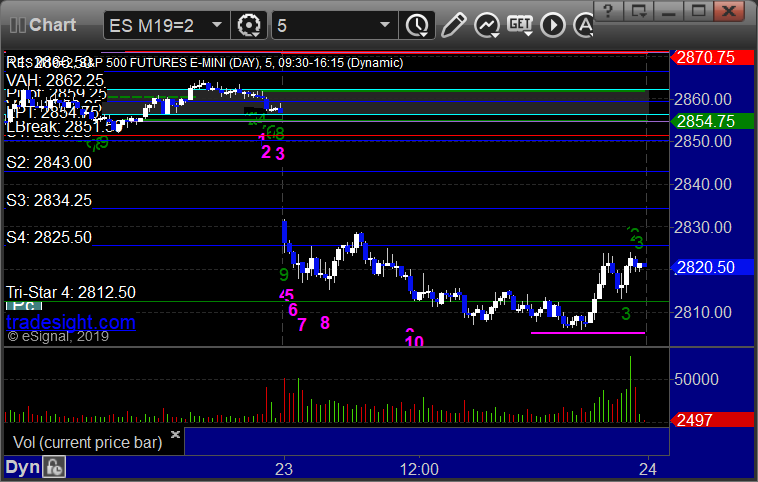Click the VAH: 2862.25 label
Image resolution: width=758 pixels, height=482 pixels.
[55, 80]
